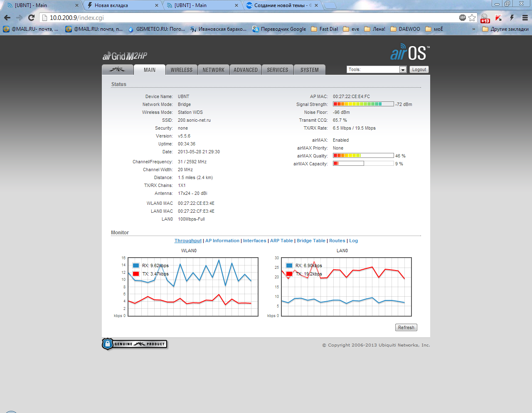The width and height of the screenshot is (532, 413).
Task: Open the extension icon with the +13 badge
Action: [485, 18]
